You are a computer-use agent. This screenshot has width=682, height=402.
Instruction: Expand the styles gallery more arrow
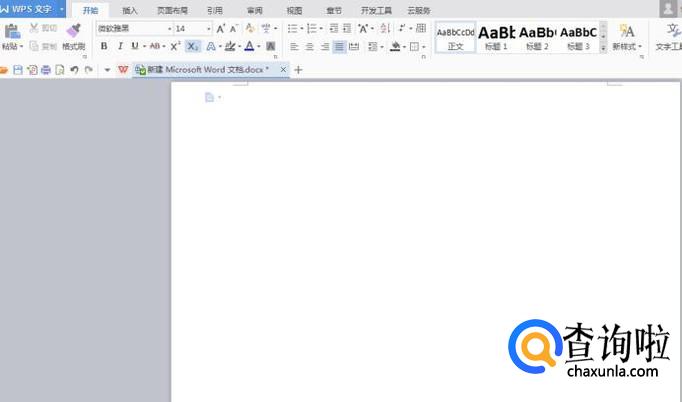point(603,48)
